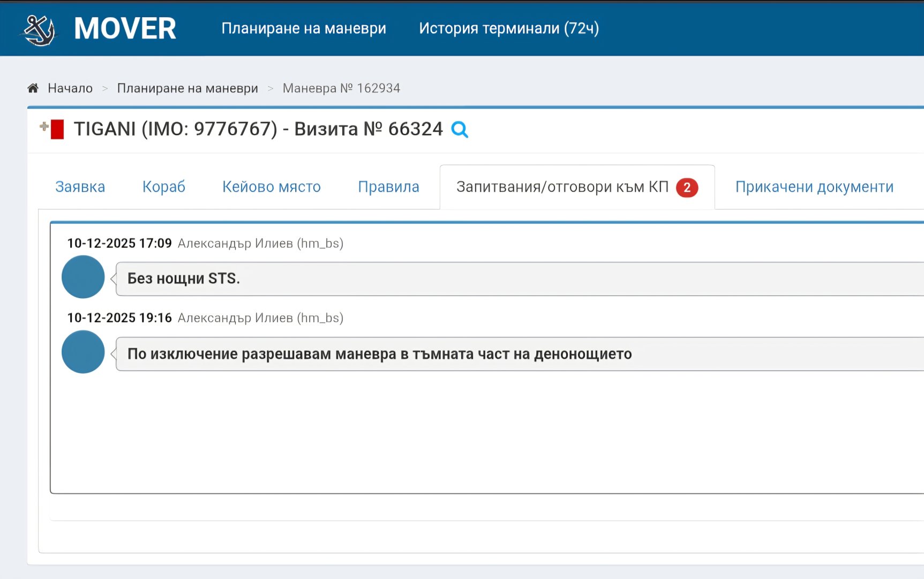This screenshot has height=579, width=924.
Task: Click the timestamp 10-12-2025 19:16 of second message
Action: coord(119,317)
